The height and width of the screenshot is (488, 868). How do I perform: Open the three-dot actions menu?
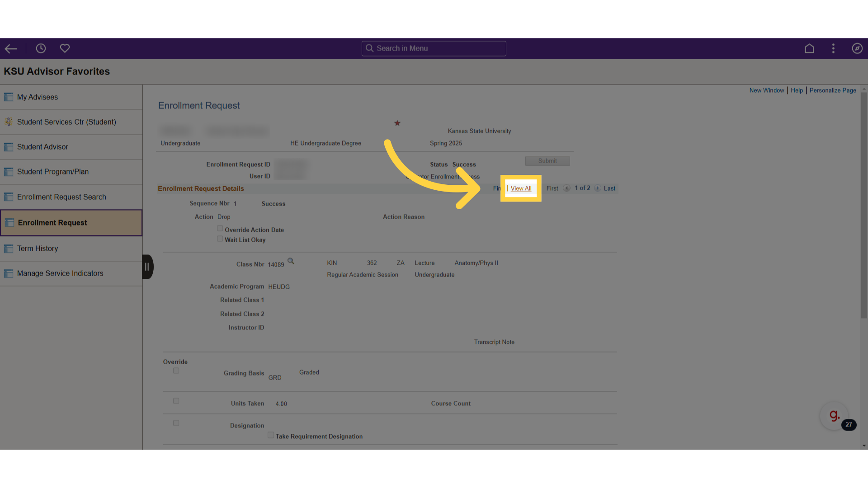[x=833, y=48]
